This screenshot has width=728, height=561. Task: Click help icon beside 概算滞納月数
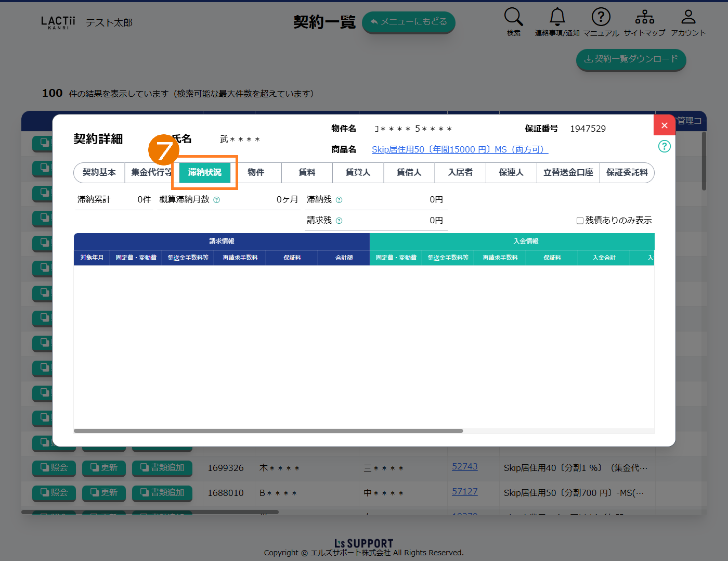[217, 200]
